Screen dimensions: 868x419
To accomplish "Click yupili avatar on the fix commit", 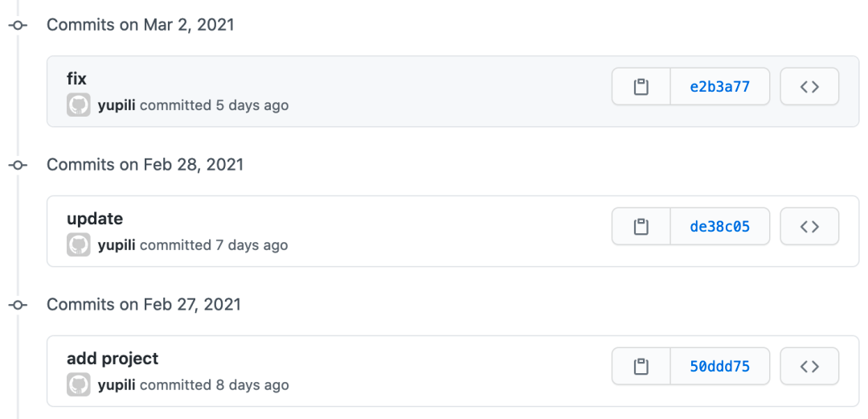I will (79, 105).
